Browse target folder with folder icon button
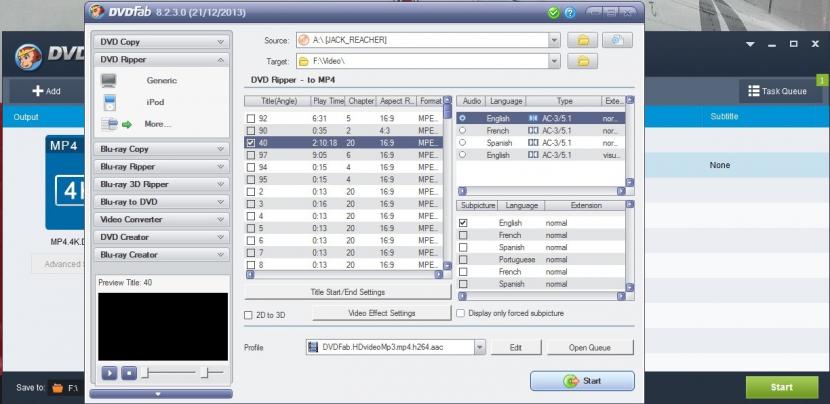830x404 pixels. coord(582,61)
